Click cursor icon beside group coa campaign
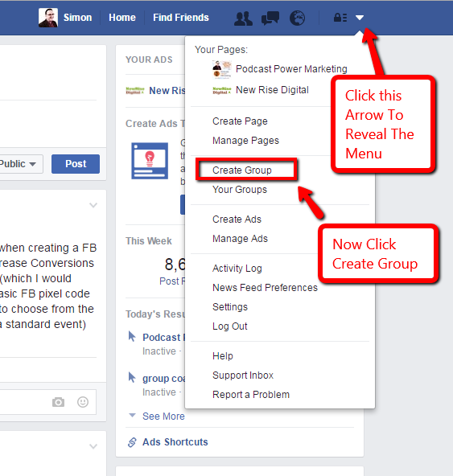The width and height of the screenshot is (453, 476). click(x=132, y=377)
